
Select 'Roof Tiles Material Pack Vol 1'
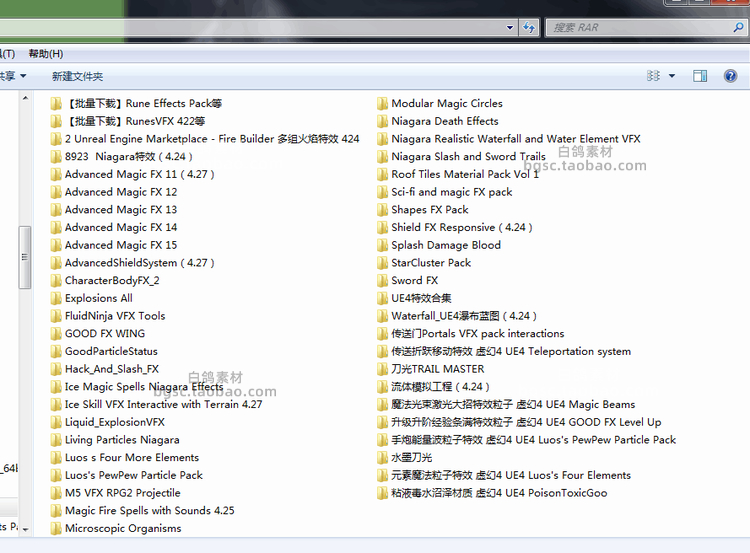click(465, 174)
